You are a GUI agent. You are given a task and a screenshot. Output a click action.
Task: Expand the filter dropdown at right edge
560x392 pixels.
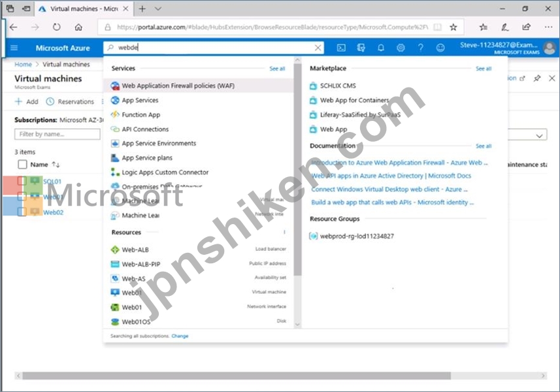[x=539, y=136]
